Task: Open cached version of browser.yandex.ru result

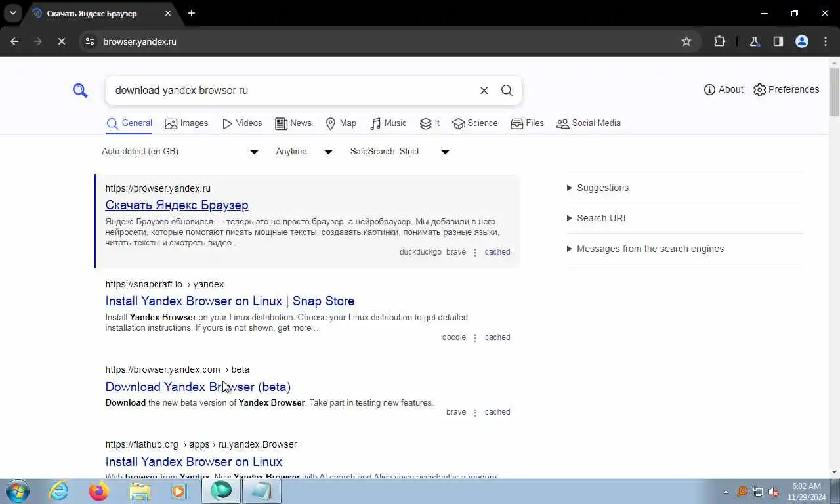Action: tap(497, 252)
